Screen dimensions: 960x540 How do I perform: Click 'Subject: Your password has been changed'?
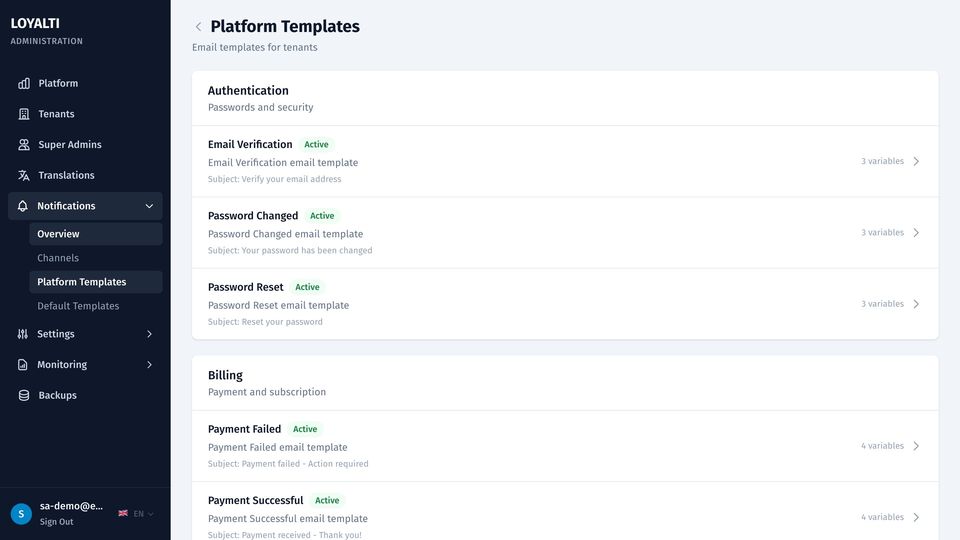tap(290, 250)
